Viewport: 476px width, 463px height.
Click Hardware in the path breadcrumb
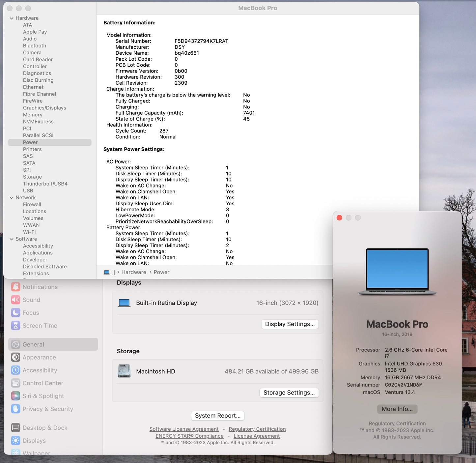tap(133, 272)
